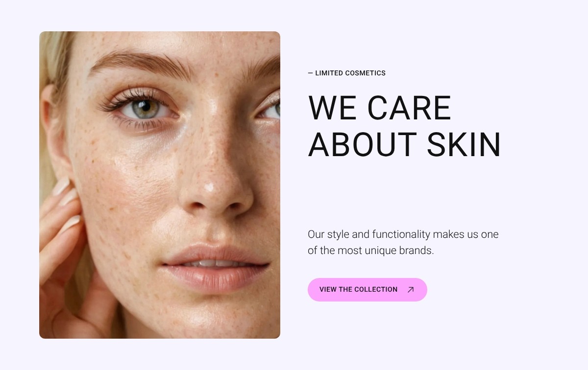Click the 'Our style and functionality' text line
The image size is (588, 370).
(x=403, y=234)
